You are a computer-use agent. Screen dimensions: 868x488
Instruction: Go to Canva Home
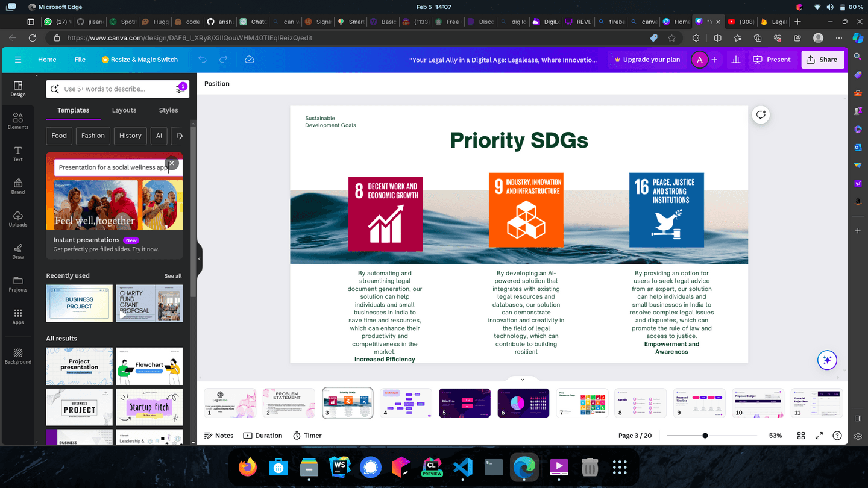tap(47, 60)
